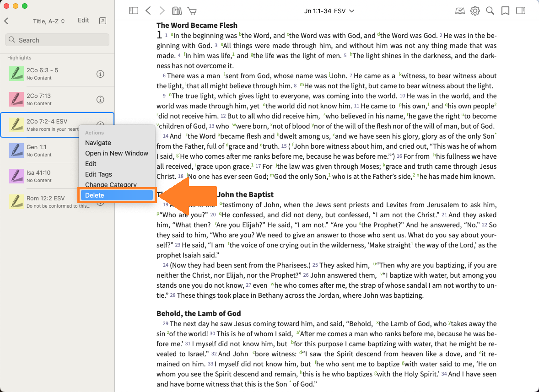This screenshot has width=539, height=392.
Task: Show info for 2Co 7:13 highlight
Action: [100, 100]
